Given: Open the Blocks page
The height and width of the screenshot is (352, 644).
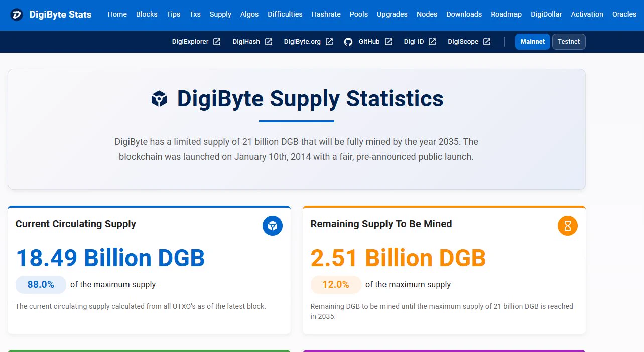Looking at the screenshot, I should point(147,15).
